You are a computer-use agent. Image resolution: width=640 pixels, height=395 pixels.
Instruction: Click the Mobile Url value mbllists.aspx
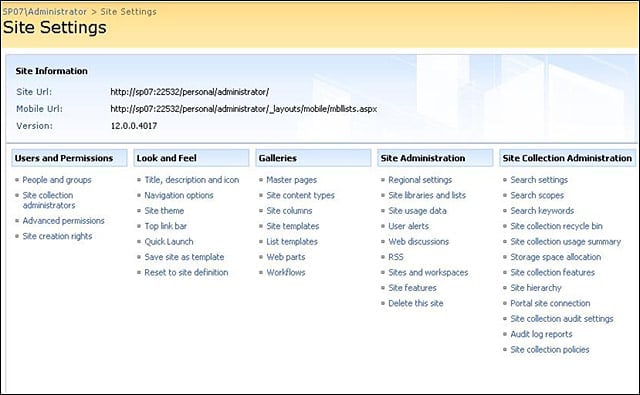(x=244, y=109)
